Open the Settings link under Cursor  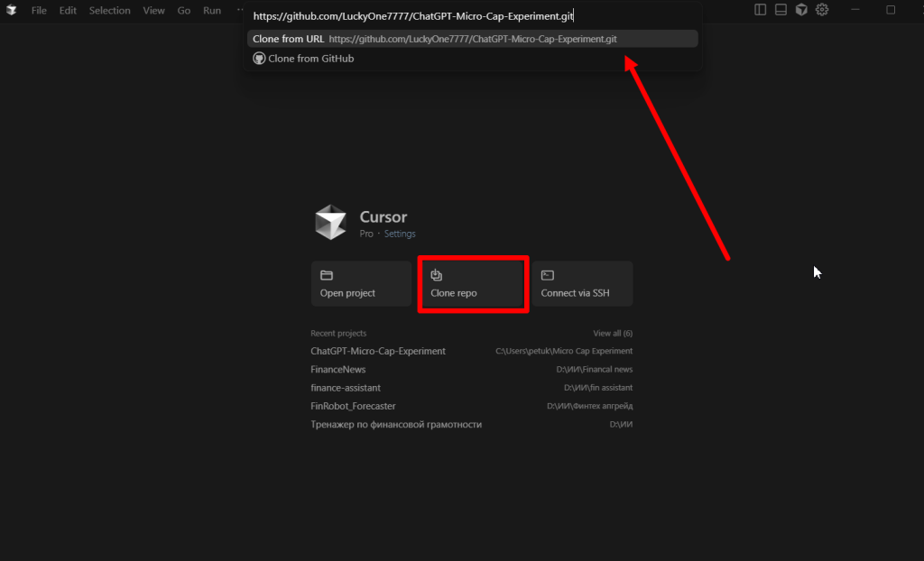click(400, 234)
